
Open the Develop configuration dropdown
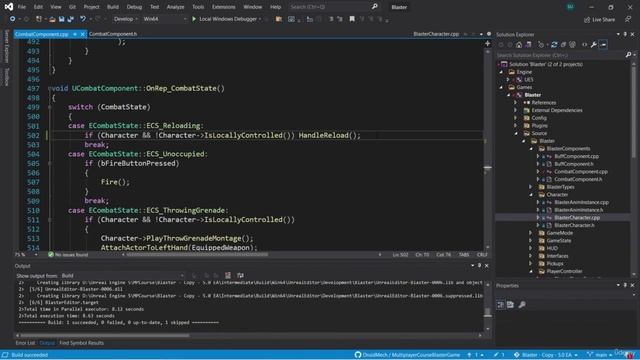tap(126, 19)
